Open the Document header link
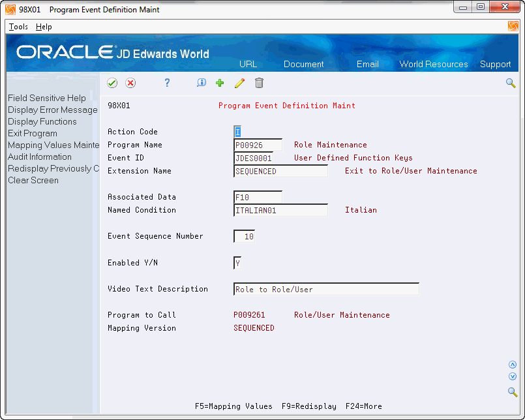 tap(304, 64)
